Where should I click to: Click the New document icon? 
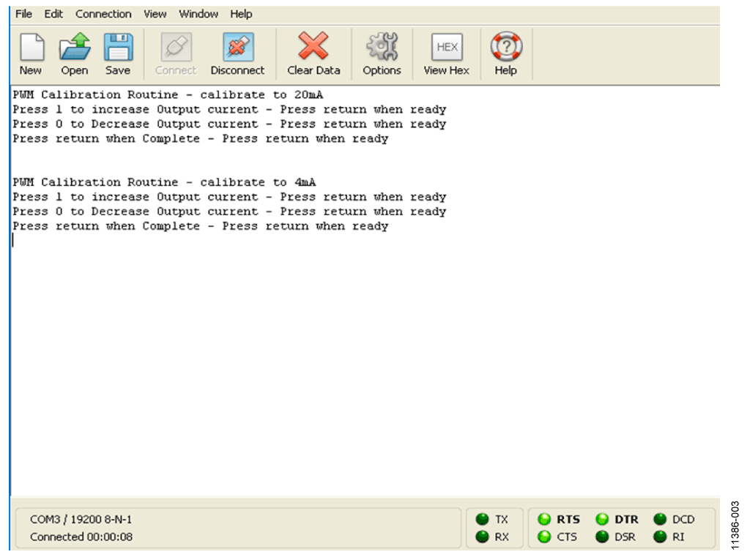pyautogui.click(x=31, y=47)
